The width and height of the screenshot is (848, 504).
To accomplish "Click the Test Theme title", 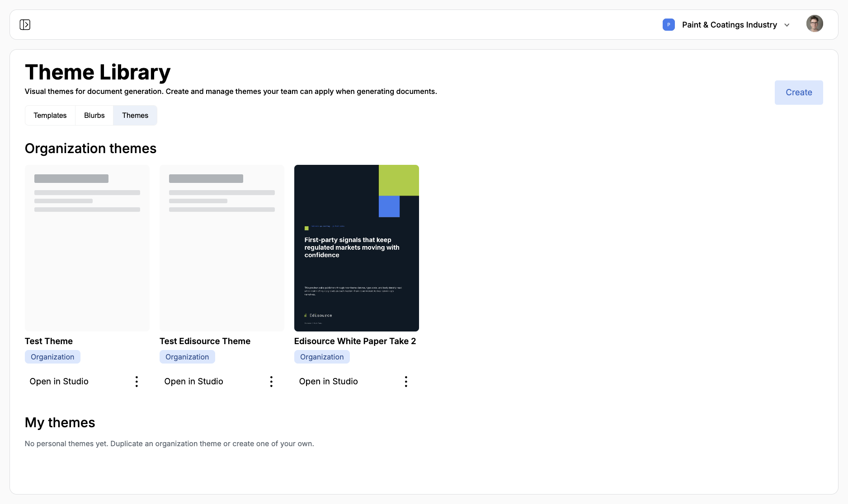I will pyautogui.click(x=49, y=341).
